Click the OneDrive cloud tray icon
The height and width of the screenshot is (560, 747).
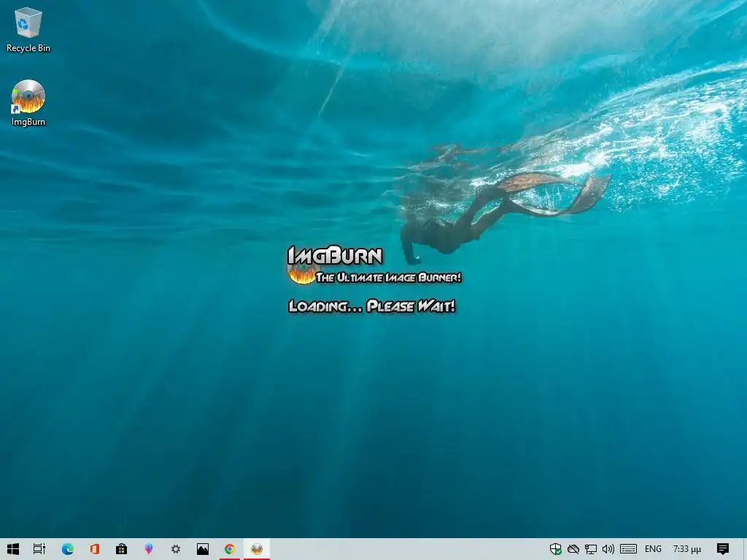[573, 549]
